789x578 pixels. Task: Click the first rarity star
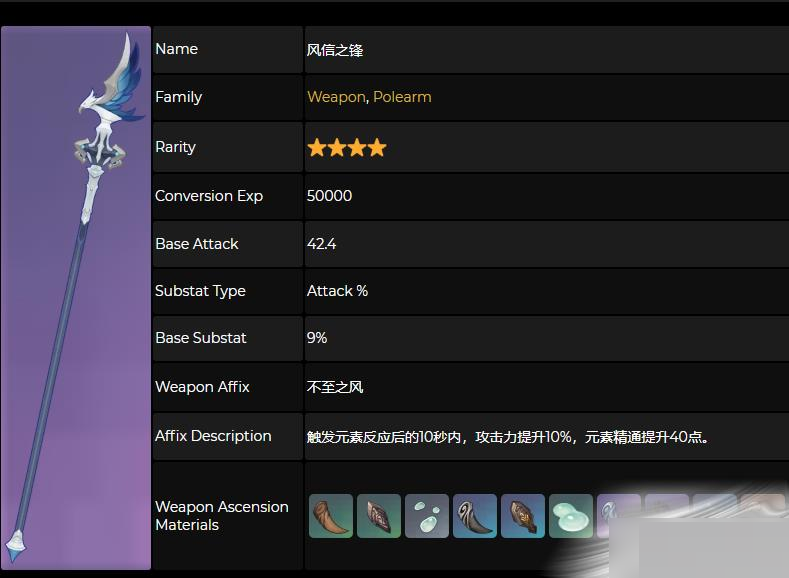[x=317, y=148]
